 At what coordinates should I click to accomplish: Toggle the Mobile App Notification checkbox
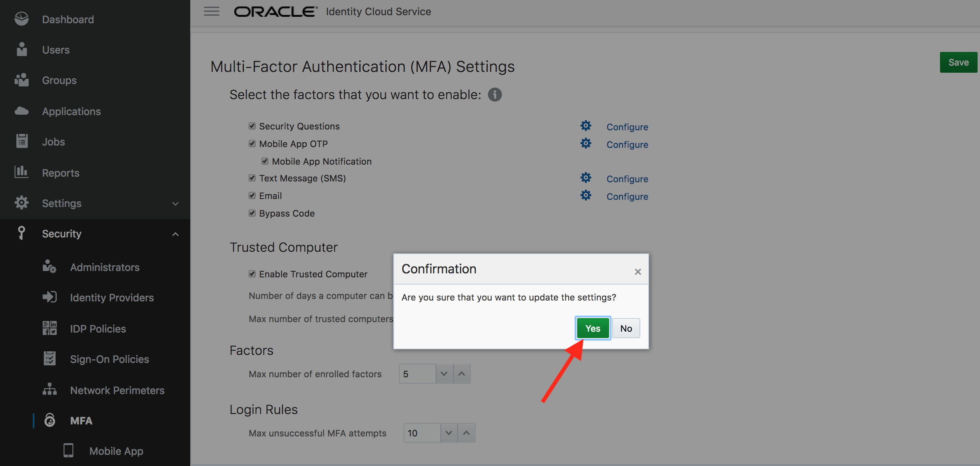[x=265, y=161]
